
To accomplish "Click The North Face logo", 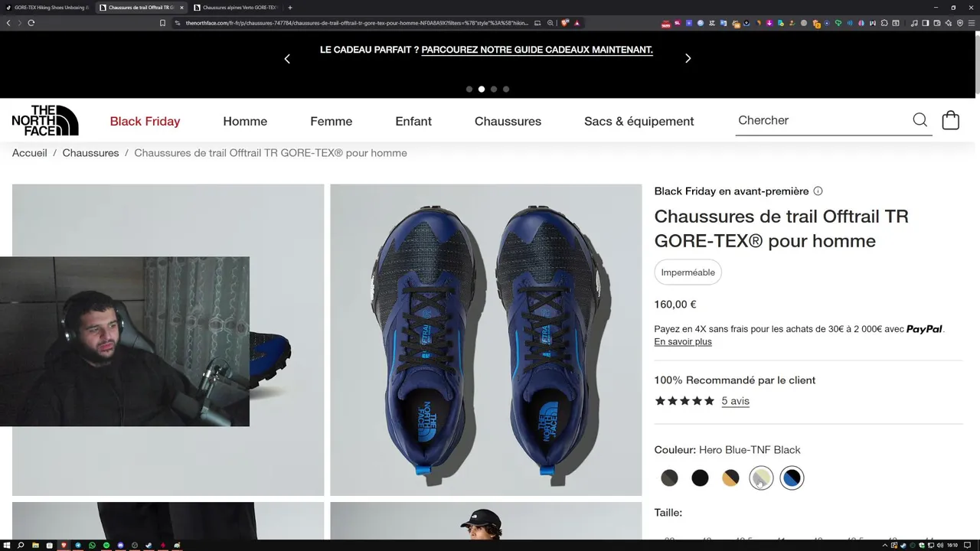I will click(45, 120).
